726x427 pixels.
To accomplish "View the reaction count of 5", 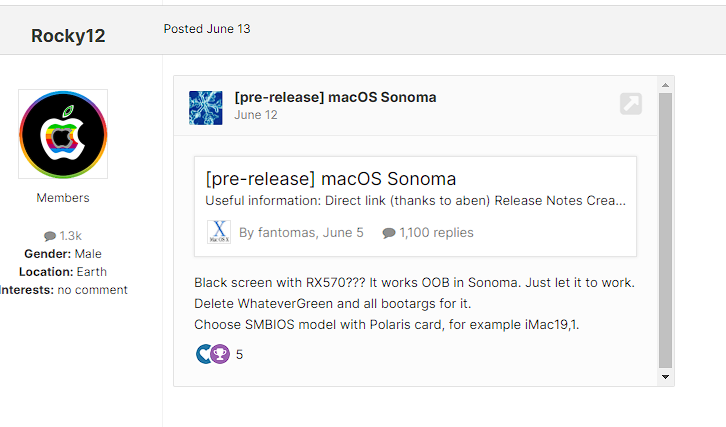I will pyautogui.click(x=239, y=354).
